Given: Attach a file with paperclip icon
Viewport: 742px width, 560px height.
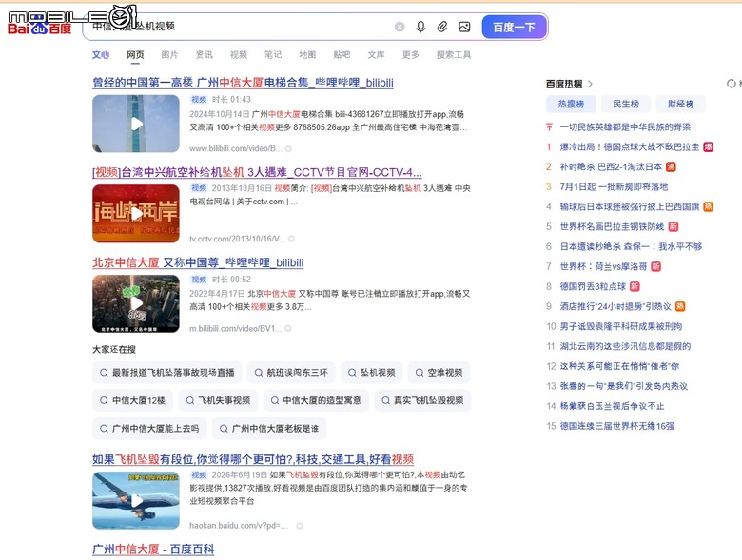Looking at the screenshot, I should (442, 27).
